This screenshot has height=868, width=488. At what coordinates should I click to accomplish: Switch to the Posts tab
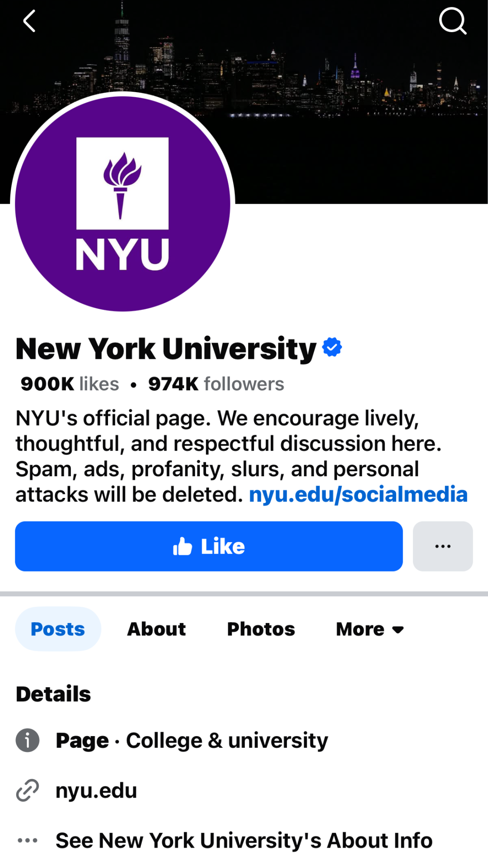click(58, 629)
